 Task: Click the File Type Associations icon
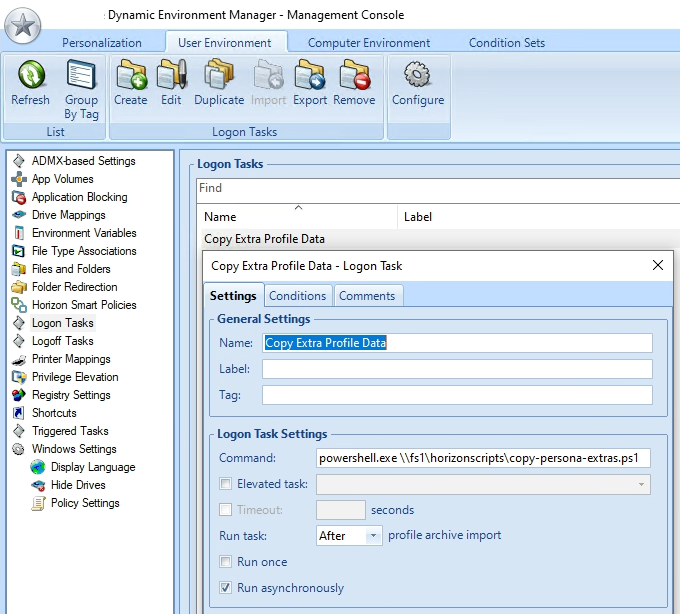tap(19, 251)
